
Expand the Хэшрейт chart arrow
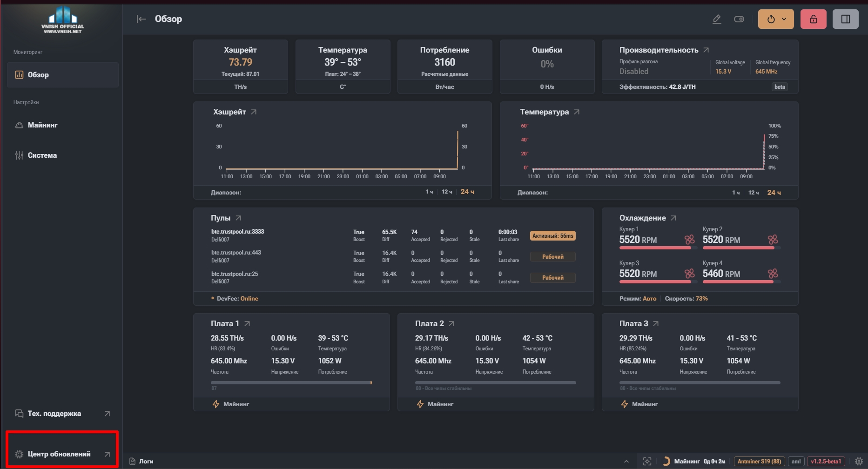254,112
